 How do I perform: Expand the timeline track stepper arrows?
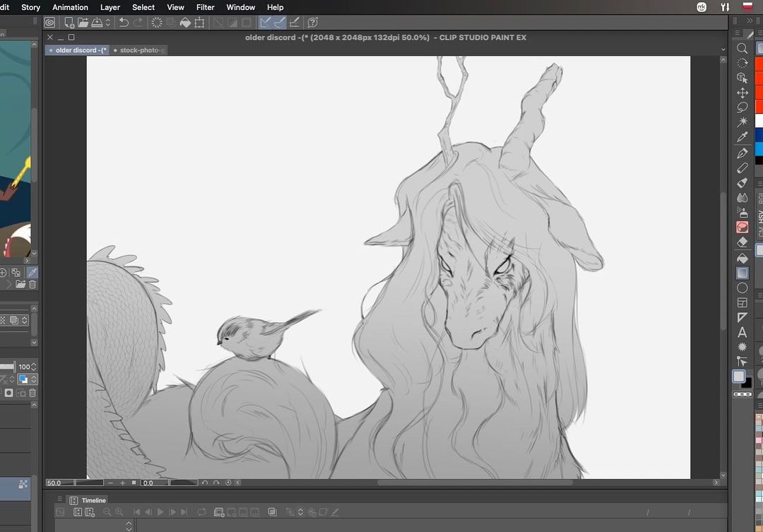[x=129, y=526]
